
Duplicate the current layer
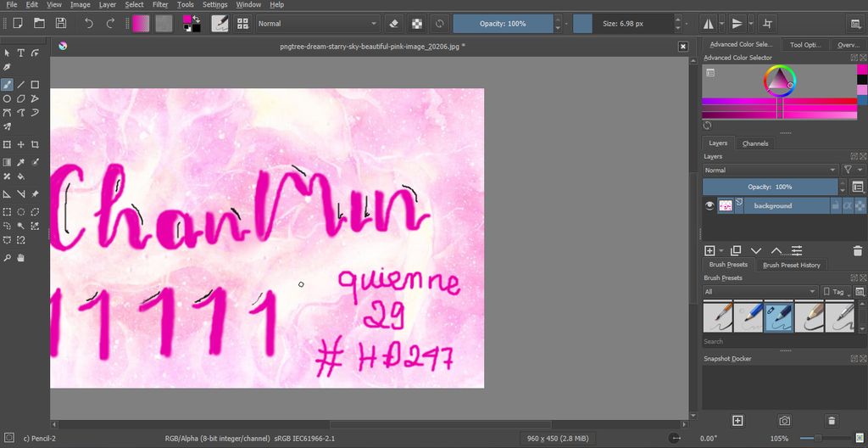coord(735,251)
